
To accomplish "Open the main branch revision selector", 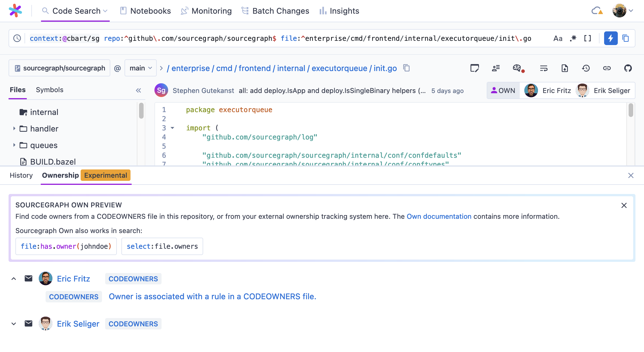I will 140,68.
